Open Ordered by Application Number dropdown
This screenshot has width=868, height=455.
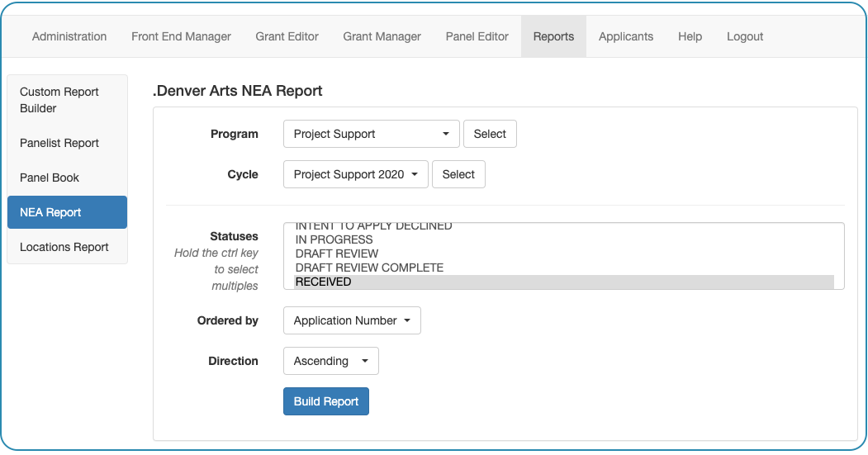pos(352,320)
